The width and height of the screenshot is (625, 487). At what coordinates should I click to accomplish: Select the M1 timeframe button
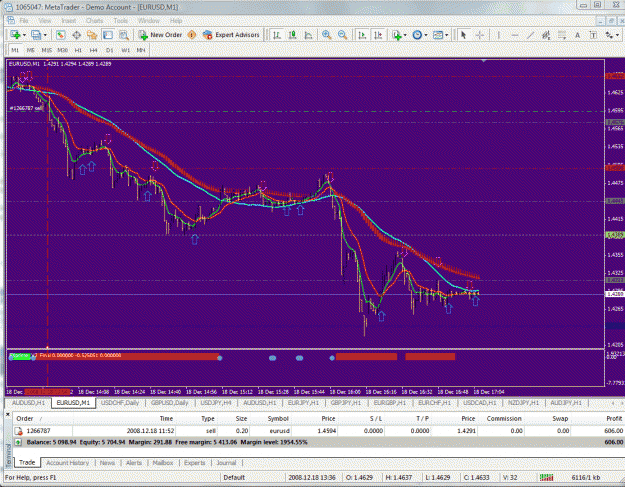[x=15, y=50]
